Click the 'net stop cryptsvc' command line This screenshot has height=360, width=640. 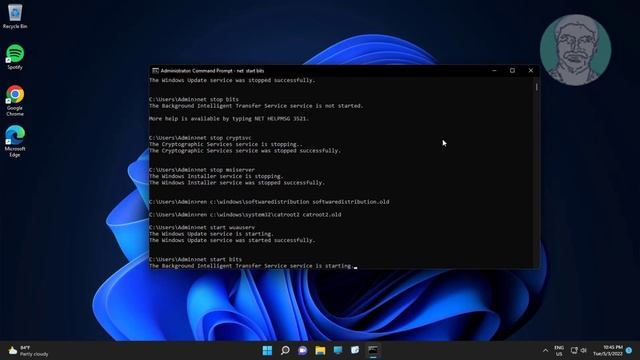[200, 138]
